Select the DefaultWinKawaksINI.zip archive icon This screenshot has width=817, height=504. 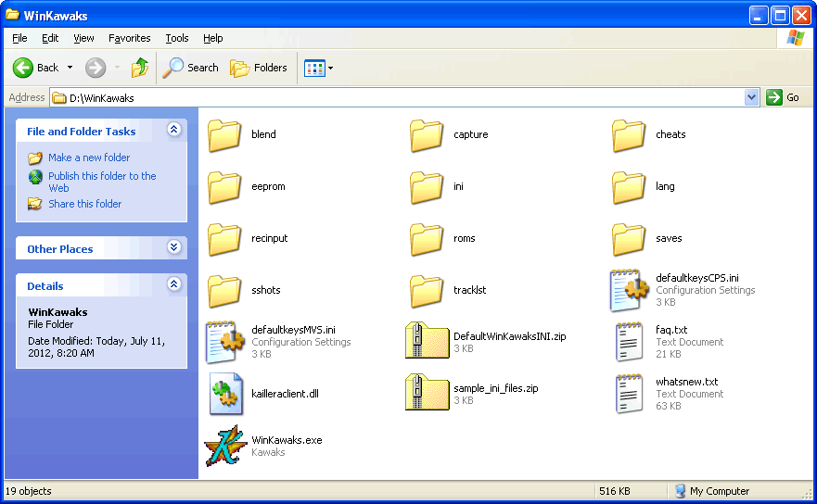click(427, 342)
